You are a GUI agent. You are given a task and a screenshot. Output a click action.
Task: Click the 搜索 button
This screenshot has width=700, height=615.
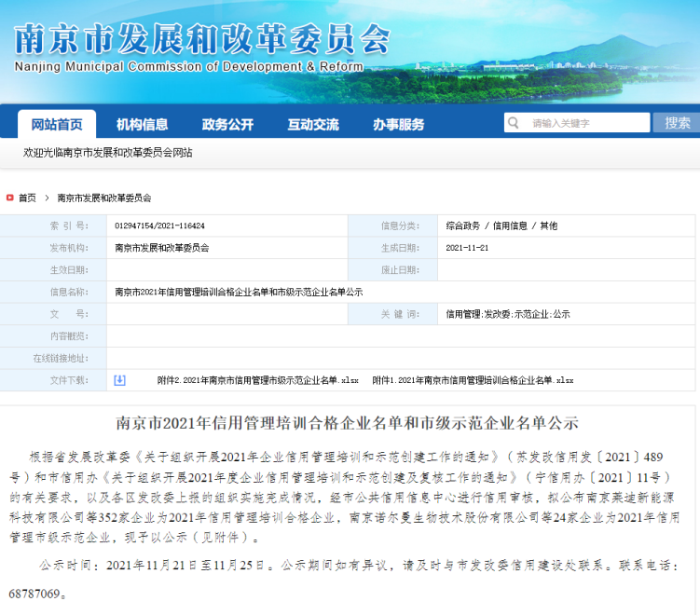677,123
